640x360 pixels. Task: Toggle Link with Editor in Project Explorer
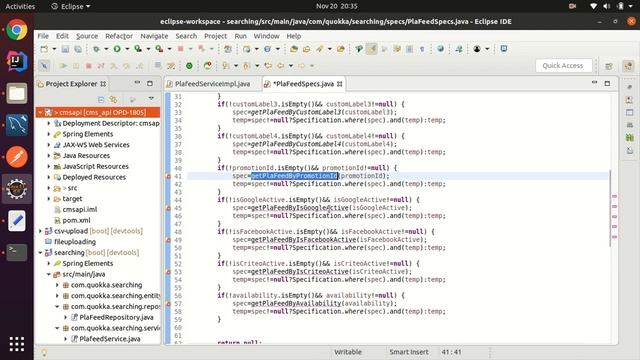113,99
